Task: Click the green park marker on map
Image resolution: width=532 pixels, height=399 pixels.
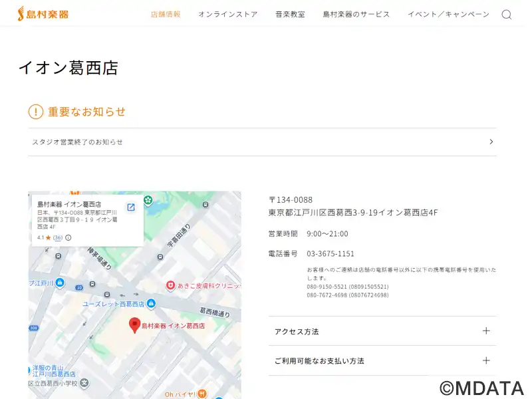Action: click(148, 199)
